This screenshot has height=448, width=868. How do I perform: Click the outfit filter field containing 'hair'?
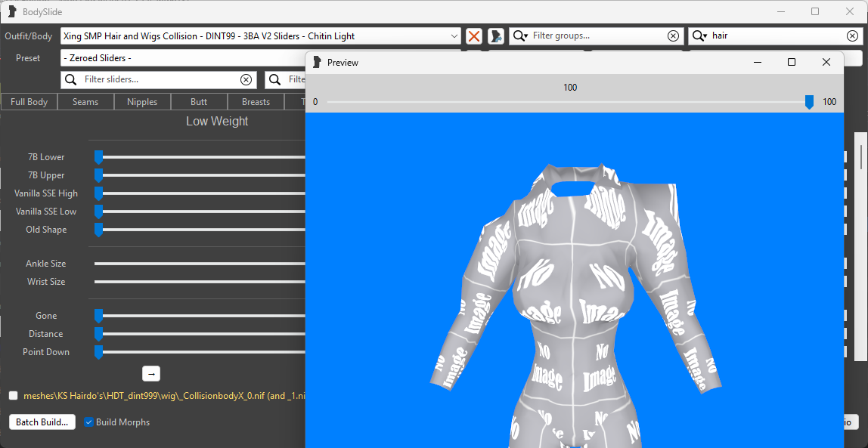point(777,36)
